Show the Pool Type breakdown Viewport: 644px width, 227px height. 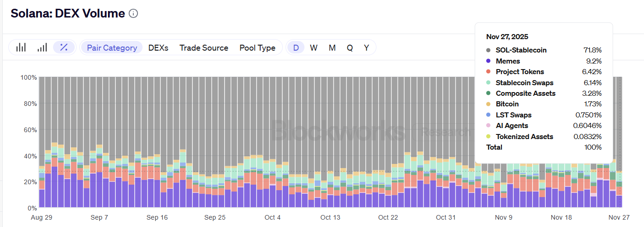pos(257,47)
